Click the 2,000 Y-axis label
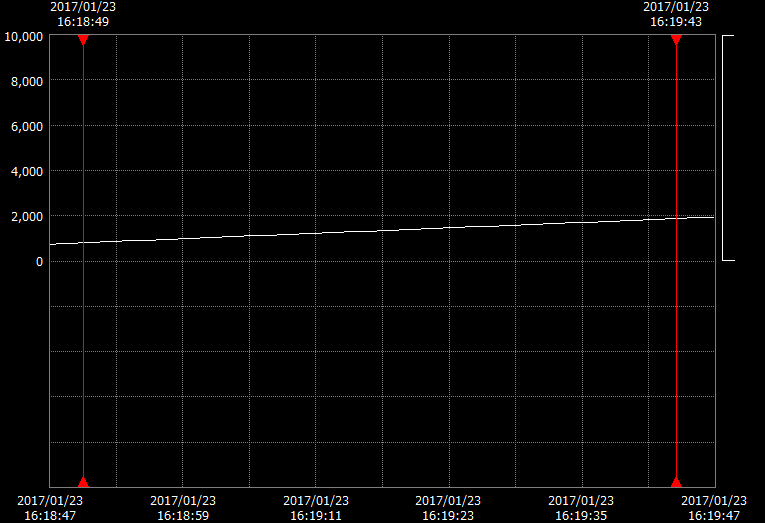This screenshot has height=523, width=765. click(27, 217)
